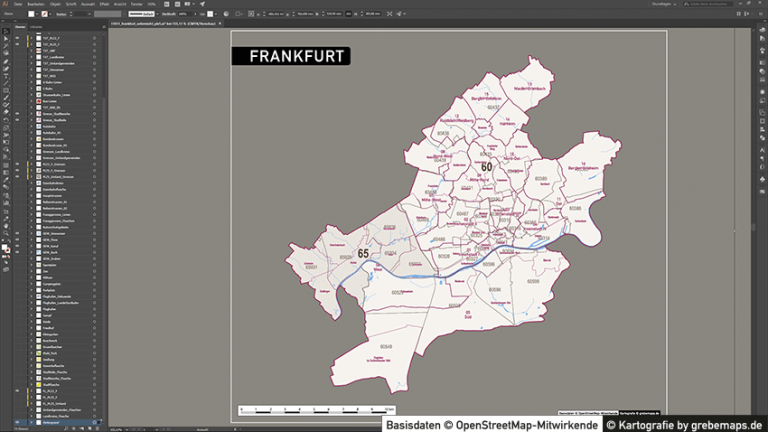Expand the Wald_Park layer
The image size is (768, 432).
point(32,353)
